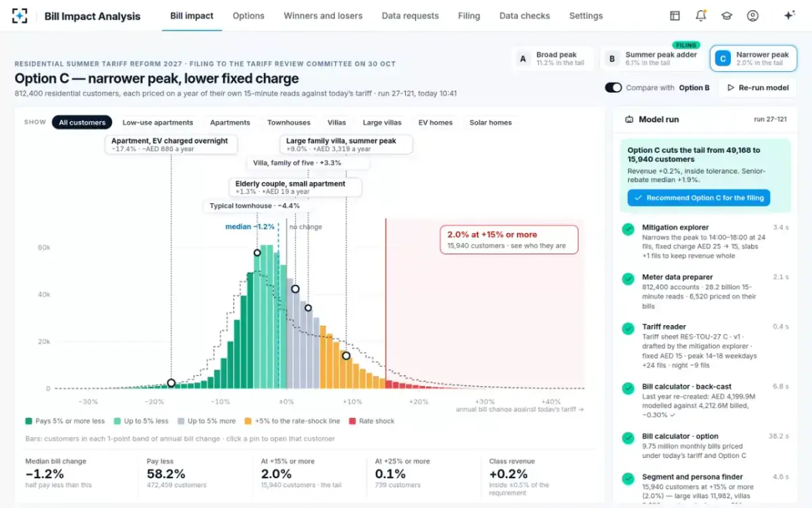Click the Model run robot icon
The image size is (812, 508).
[x=629, y=119]
